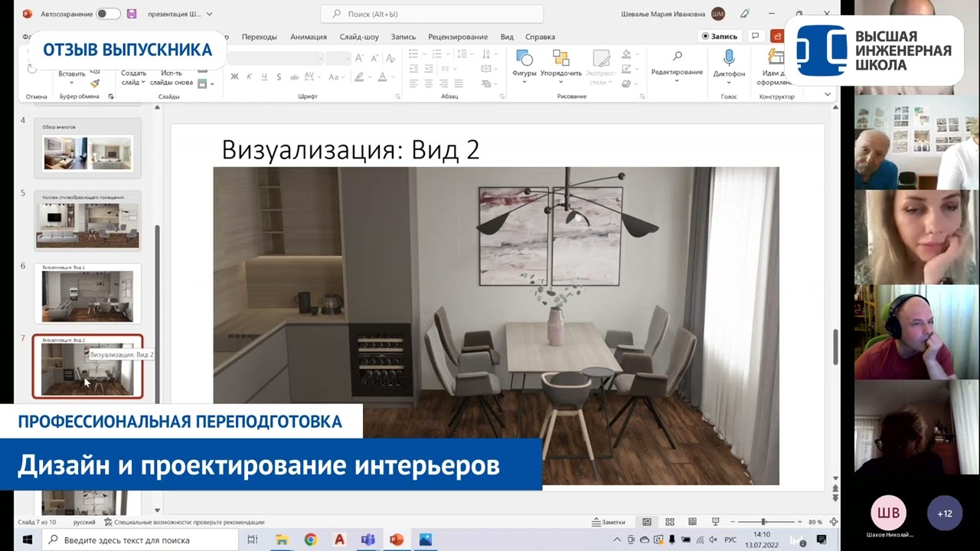Click the shape effects icon
This screenshot has height=551, width=980.
(x=628, y=84)
